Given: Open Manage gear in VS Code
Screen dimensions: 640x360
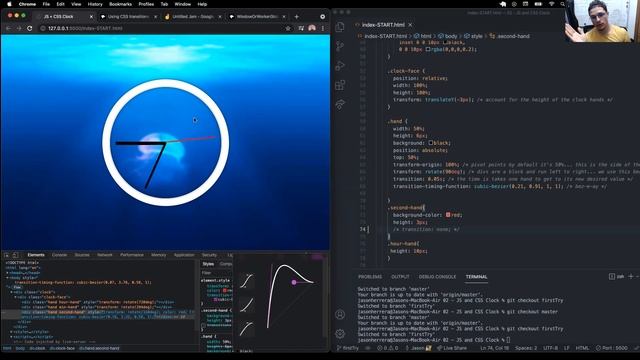Looking at the screenshot, I should click(x=340, y=333).
